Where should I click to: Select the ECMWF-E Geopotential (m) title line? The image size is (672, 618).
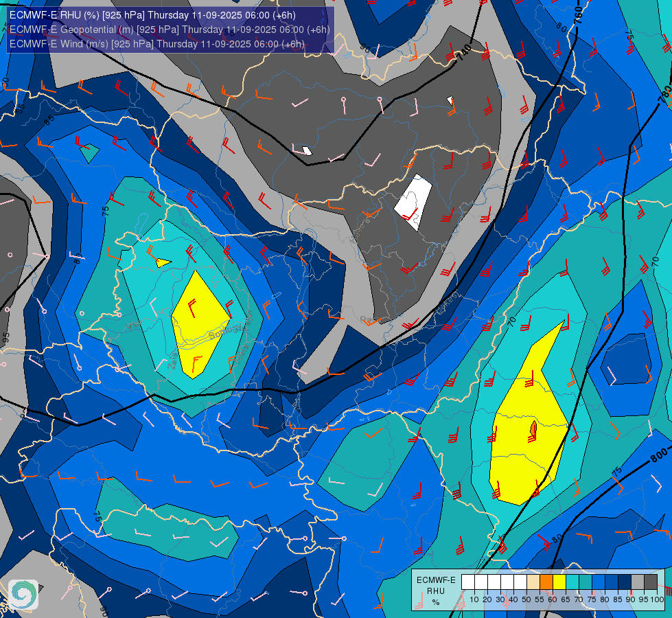click(x=170, y=30)
